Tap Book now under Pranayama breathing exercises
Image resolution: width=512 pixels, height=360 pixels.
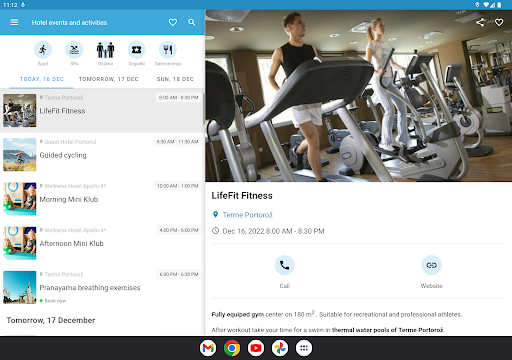[x=55, y=301]
